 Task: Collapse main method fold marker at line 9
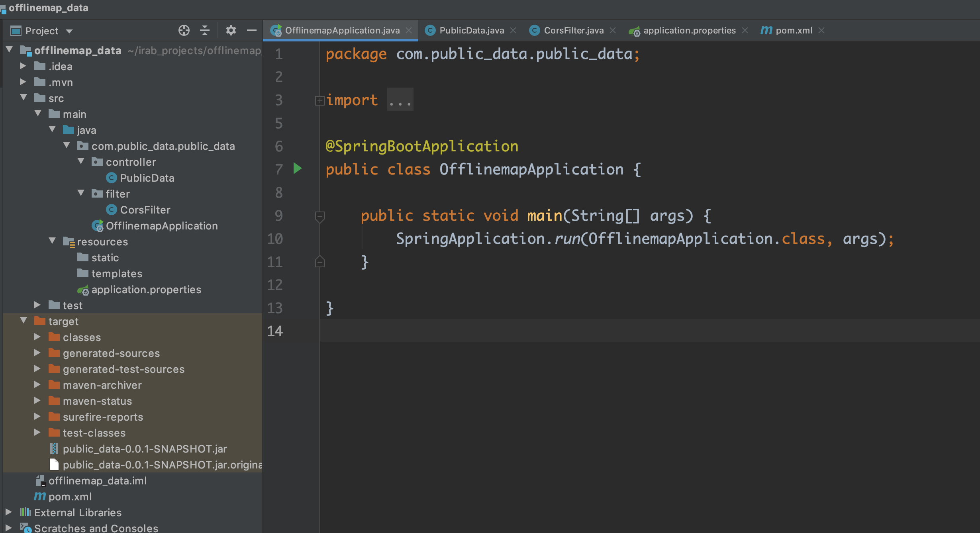[319, 216]
